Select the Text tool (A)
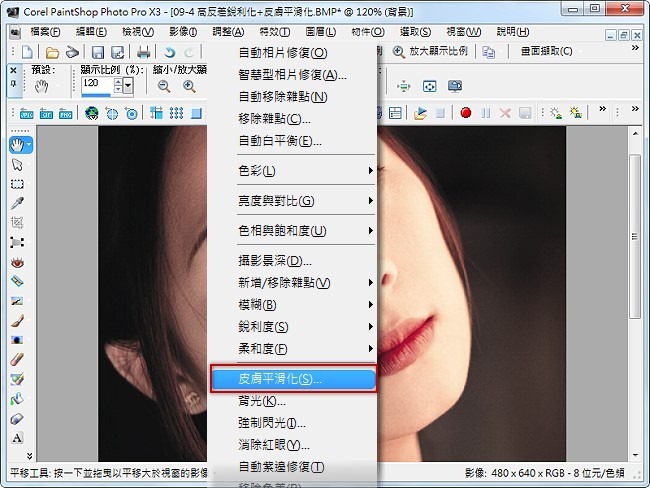The width and height of the screenshot is (650, 488). 17,438
